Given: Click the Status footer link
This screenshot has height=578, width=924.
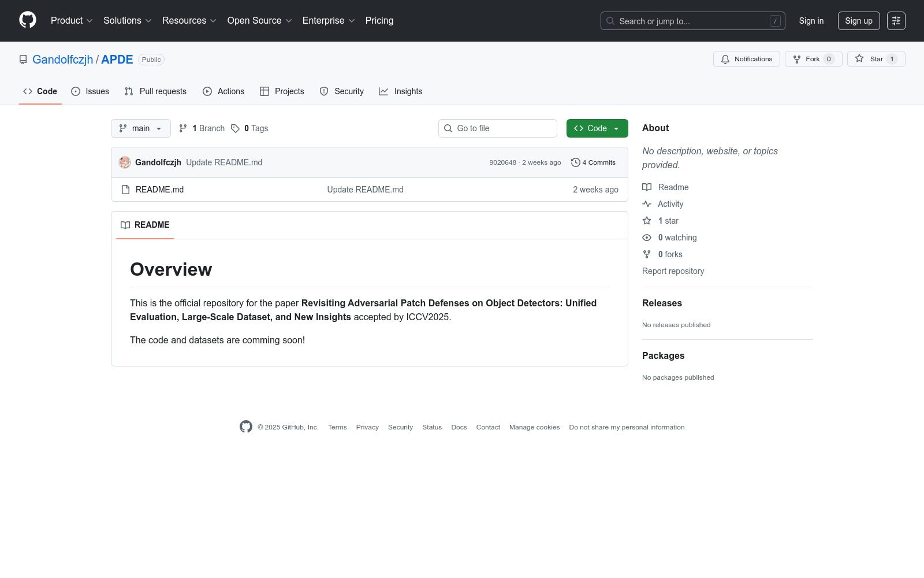Looking at the screenshot, I should click(x=432, y=427).
